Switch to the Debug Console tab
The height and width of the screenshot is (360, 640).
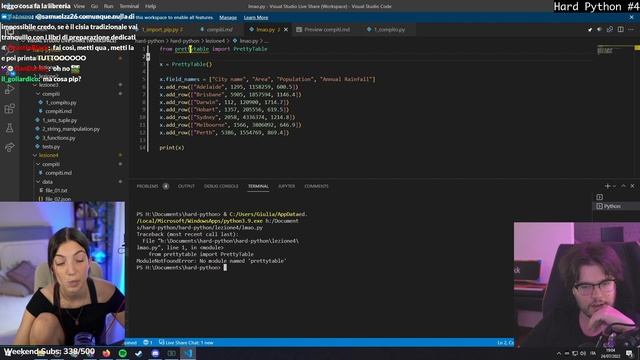pyautogui.click(x=221, y=186)
